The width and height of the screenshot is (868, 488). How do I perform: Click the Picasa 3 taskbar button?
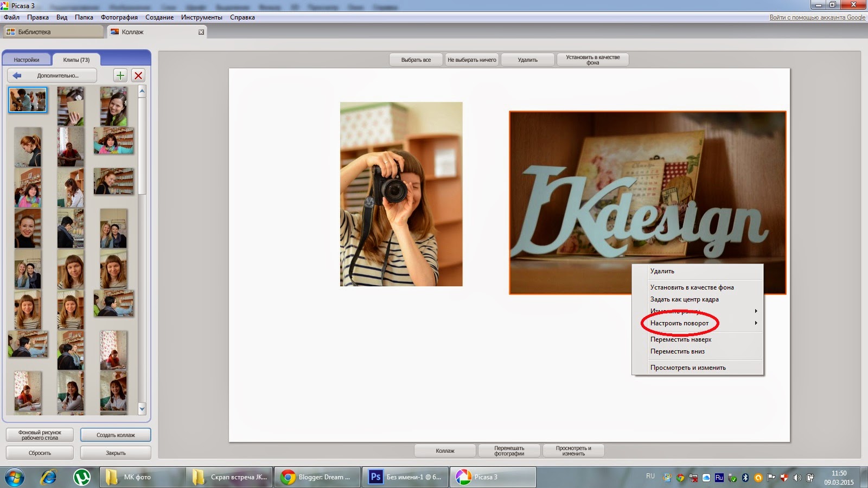pyautogui.click(x=493, y=477)
